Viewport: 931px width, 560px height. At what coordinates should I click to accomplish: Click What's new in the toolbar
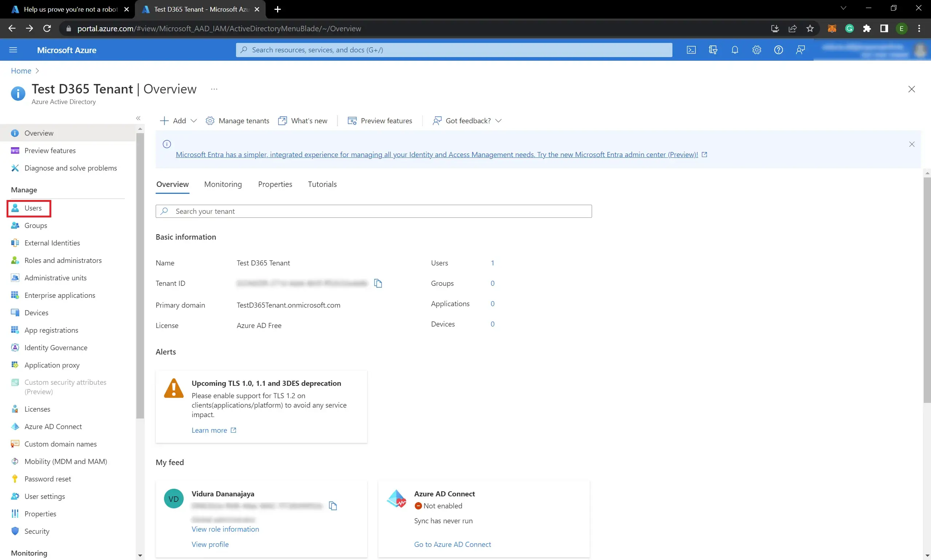(303, 121)
